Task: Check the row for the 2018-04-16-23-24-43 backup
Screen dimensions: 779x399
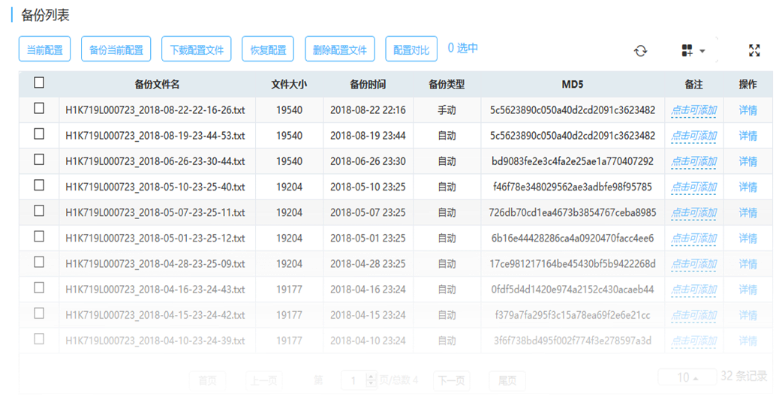Action: coord(39,288)
